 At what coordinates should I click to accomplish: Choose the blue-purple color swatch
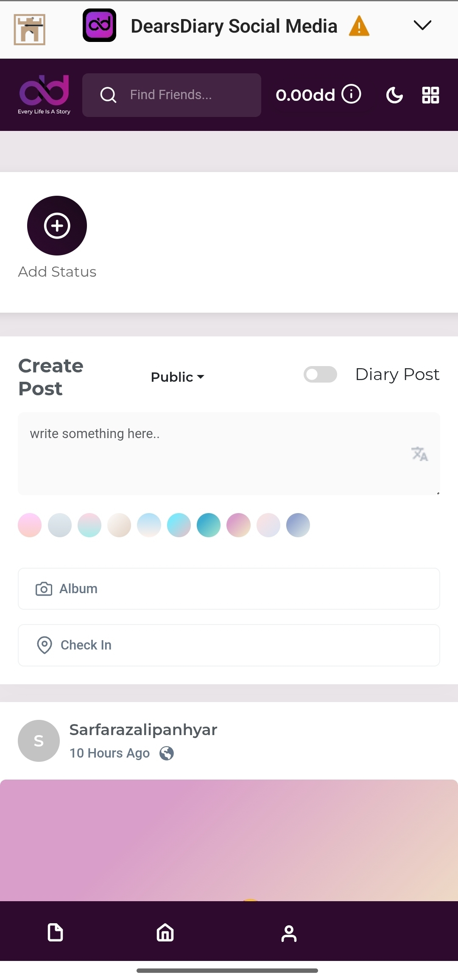point(298,525)
